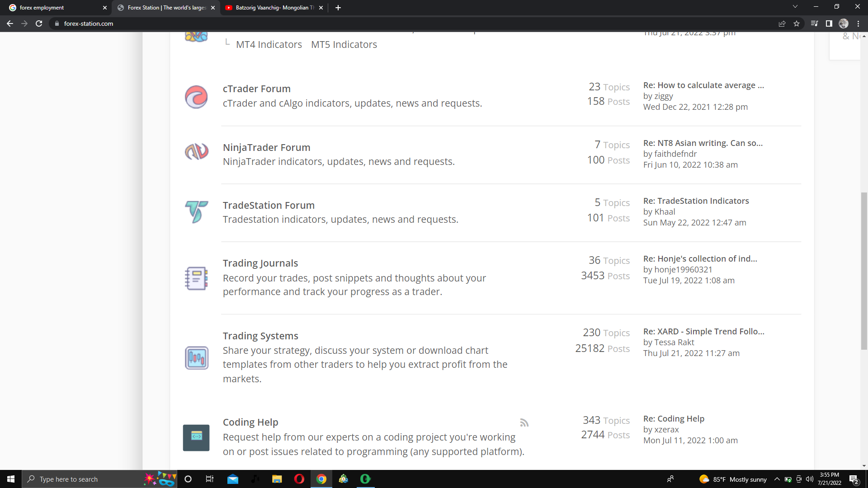Image resolution: width=868 pixels, height=488 pixels.
Task: Click the Trading Systems chart icon
Action: 196,357
